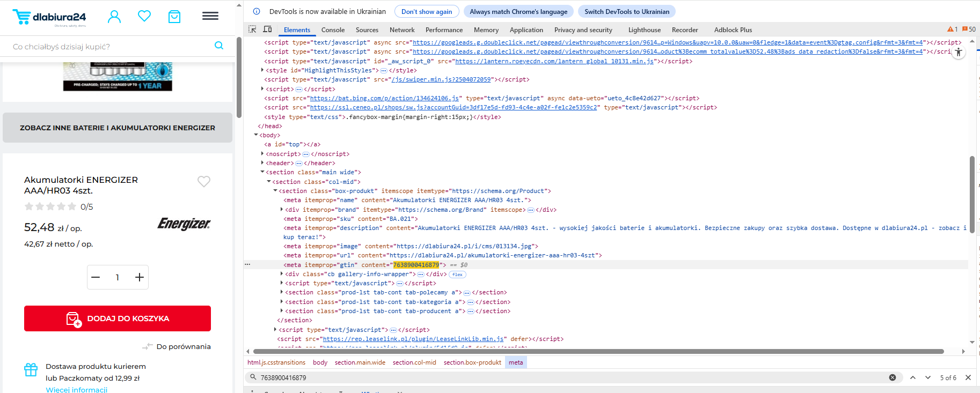Screen dimensions: 980x393
Task: Switch to the Sources tab
Action: [x=367, y=30]
